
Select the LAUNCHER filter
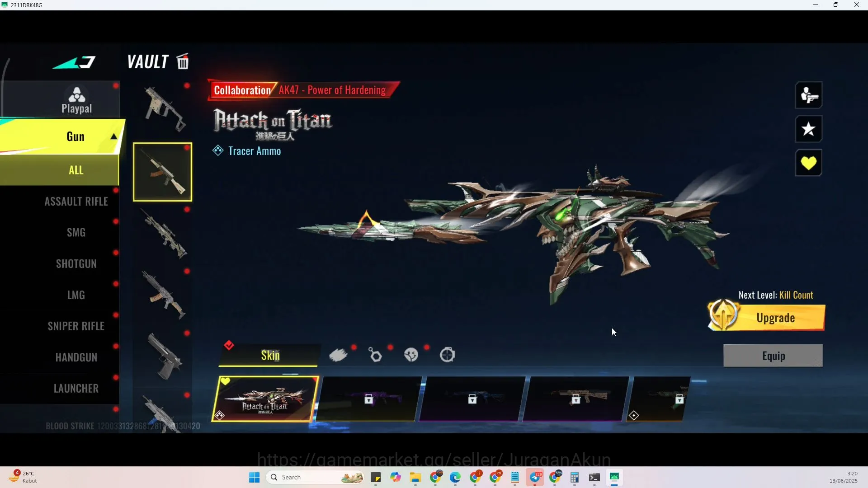tap(76, 389)
